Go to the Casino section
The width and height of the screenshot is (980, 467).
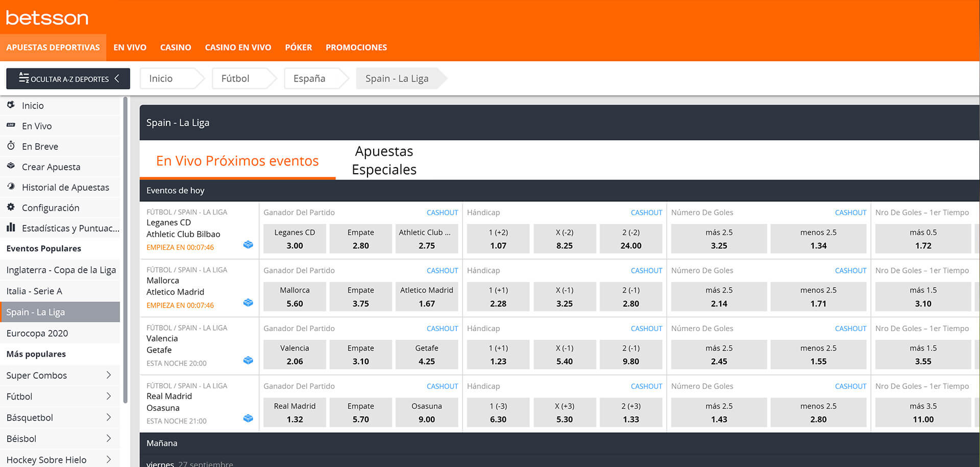(176, 48)
